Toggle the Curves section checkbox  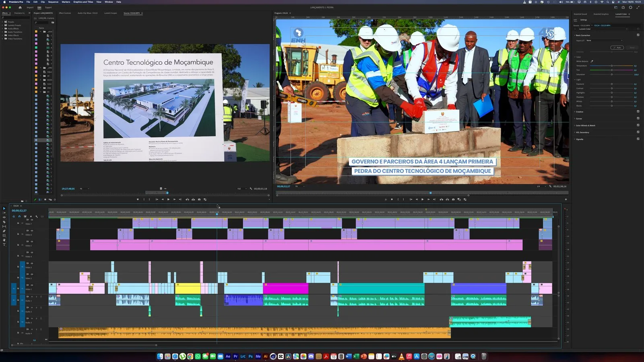(x=638, y=118)
